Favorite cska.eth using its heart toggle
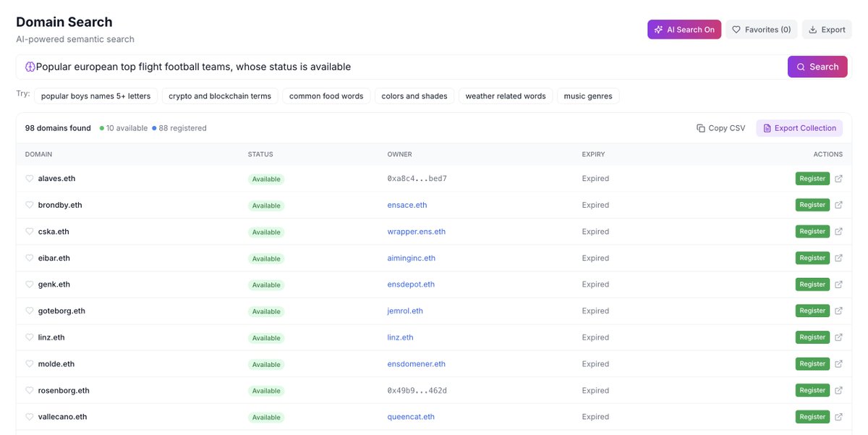The height and width of the screenshot is (435, 868). click(29, 231)
